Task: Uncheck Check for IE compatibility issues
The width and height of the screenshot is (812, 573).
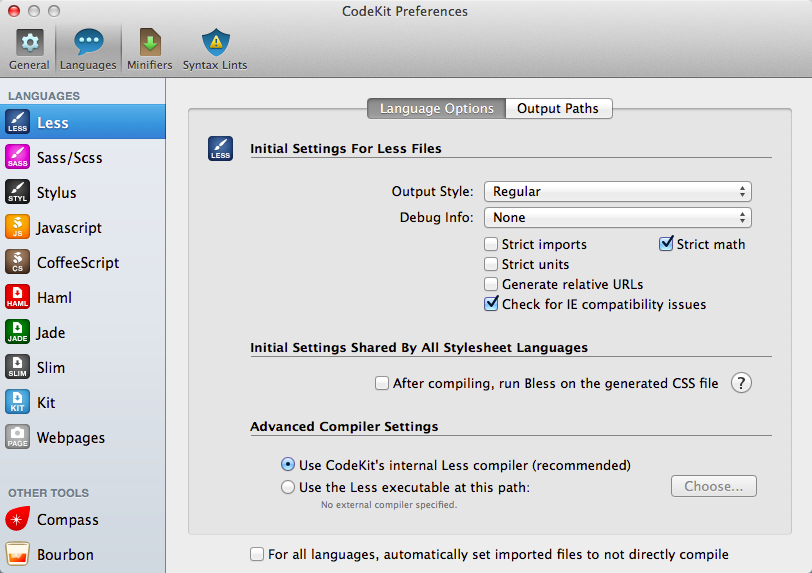Action: 491,304
